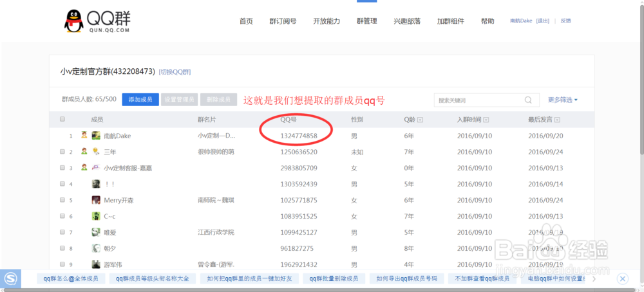
Task: Click the [切换QQ群] link
Action: (x=175, y=72)
